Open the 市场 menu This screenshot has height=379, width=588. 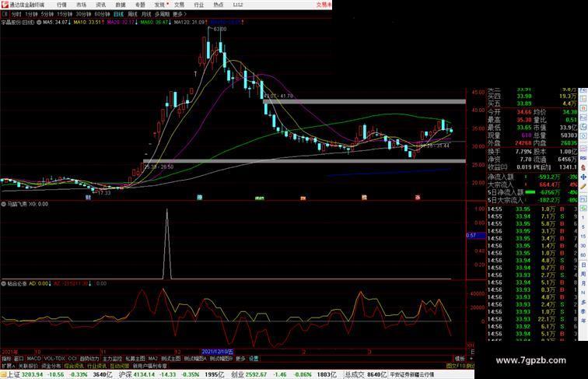click(x=81, y=5)
